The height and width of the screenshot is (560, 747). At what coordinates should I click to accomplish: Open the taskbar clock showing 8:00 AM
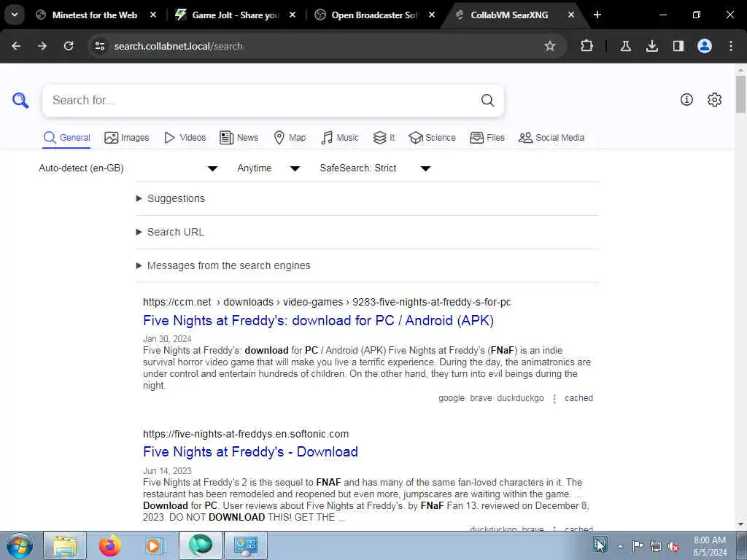point(710,546)
